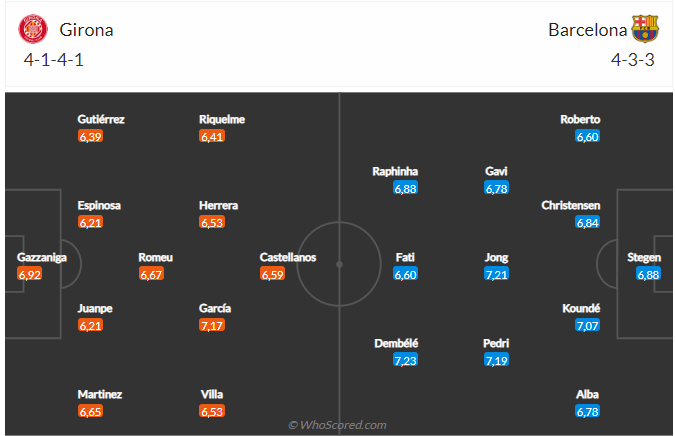The height and width of the screenshot is (436, 675).
Task: Select Fati's 6,60 rating badge
Action: click(x=405, y=274)
